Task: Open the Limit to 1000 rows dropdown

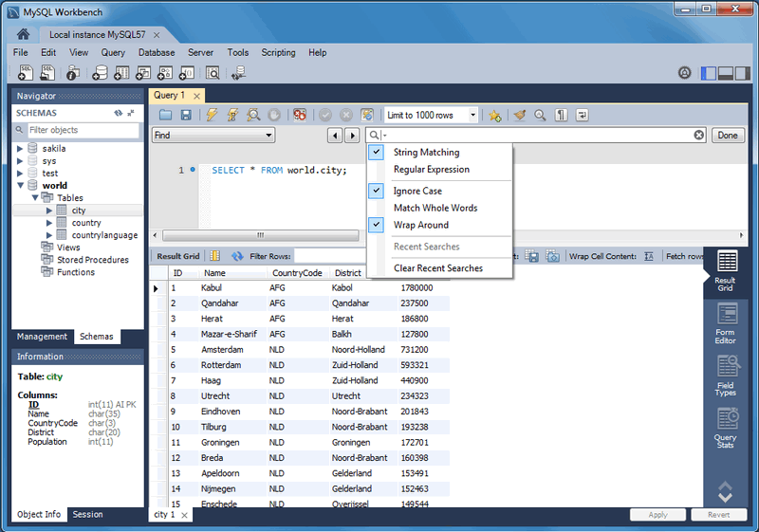Action: (x=432, y=115)
